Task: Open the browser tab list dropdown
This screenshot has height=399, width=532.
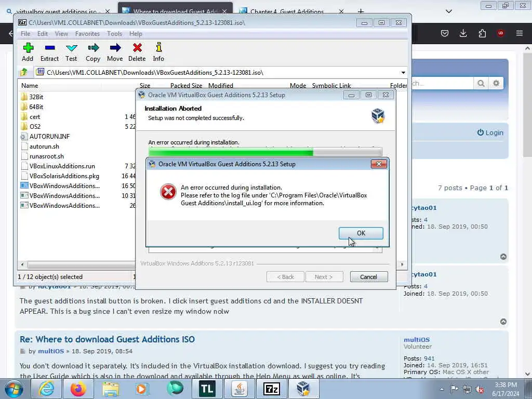Action: tap(448, 11)
